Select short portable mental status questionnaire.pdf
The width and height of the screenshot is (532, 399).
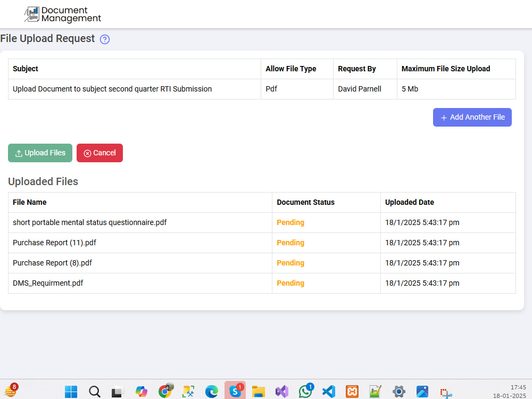pos(89,222)
